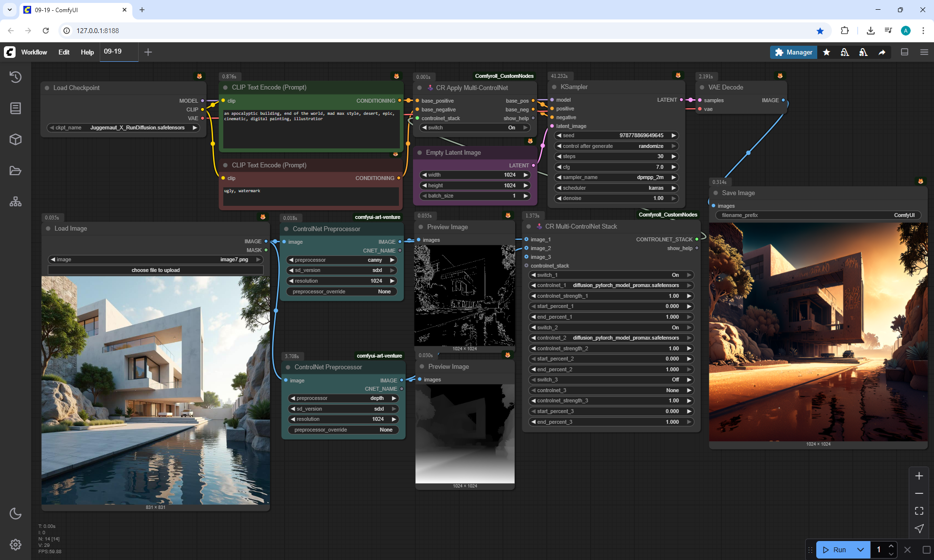The width and height of the screenshot is (934, 560).
Task: Open the workflows folder sidebar icon
Action: pyautogui.click(x=16, y=171)
